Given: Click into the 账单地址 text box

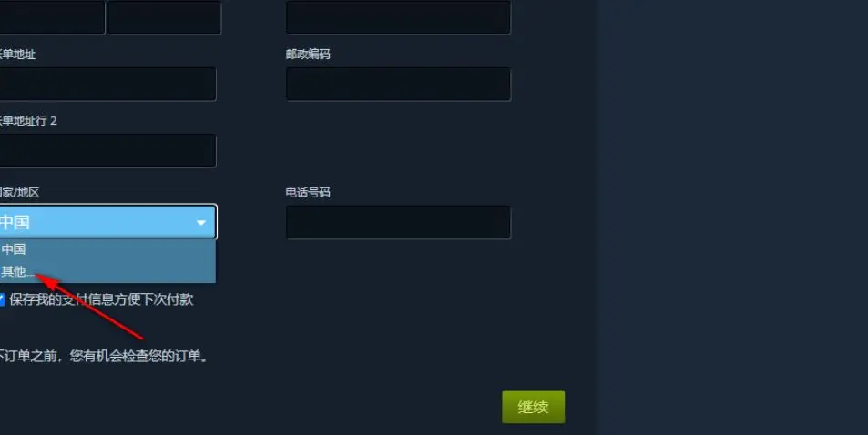Looking at the screenshot, I should [x=108, y=84].
